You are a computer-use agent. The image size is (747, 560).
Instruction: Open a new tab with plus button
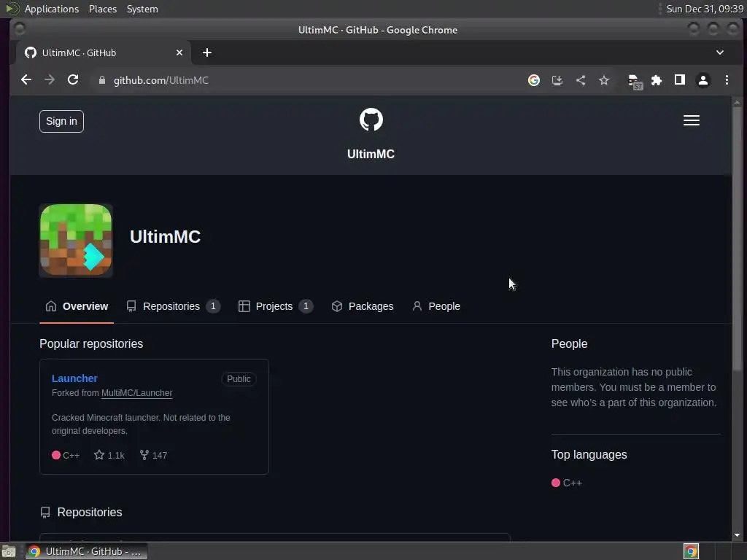pos(206,52)
